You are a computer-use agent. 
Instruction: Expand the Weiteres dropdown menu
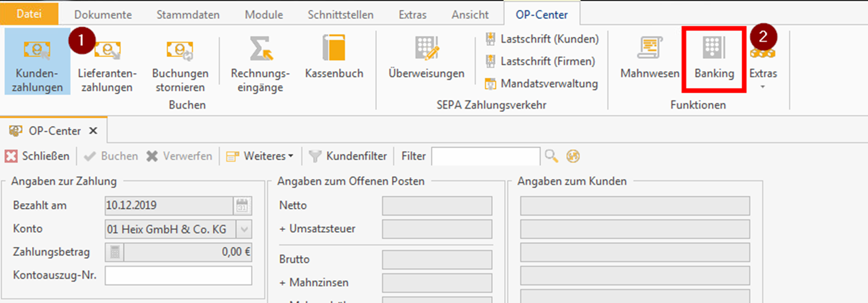coord(261,156)
